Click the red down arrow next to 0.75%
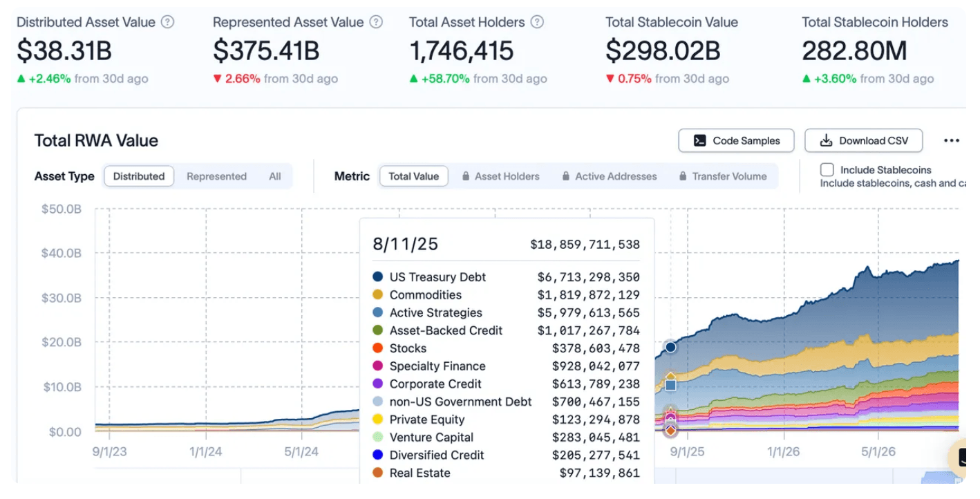The width and height of the screenshot is (980, 499). (610, 79)
